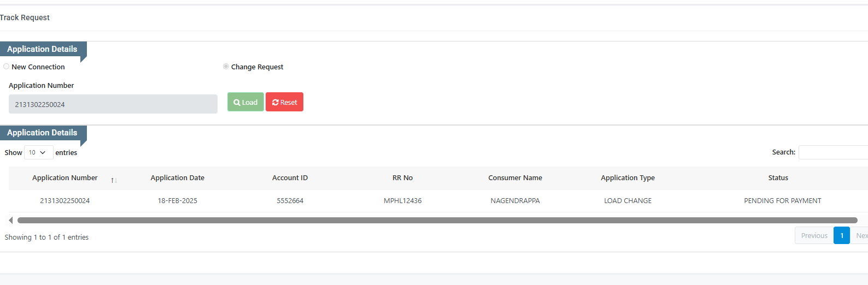Click into the Application Number input field
The image size is (868, 285).
tap(113, 104)
